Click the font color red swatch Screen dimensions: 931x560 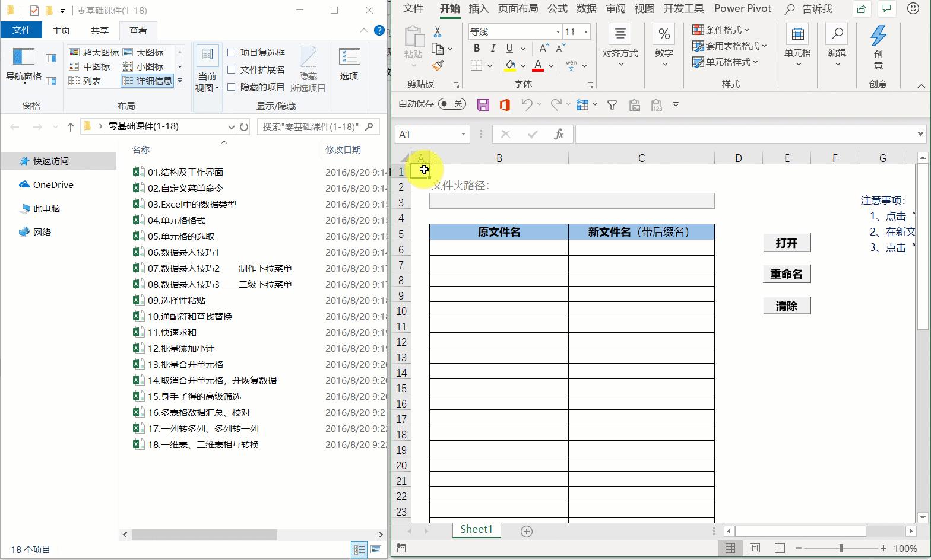point(538,65)
